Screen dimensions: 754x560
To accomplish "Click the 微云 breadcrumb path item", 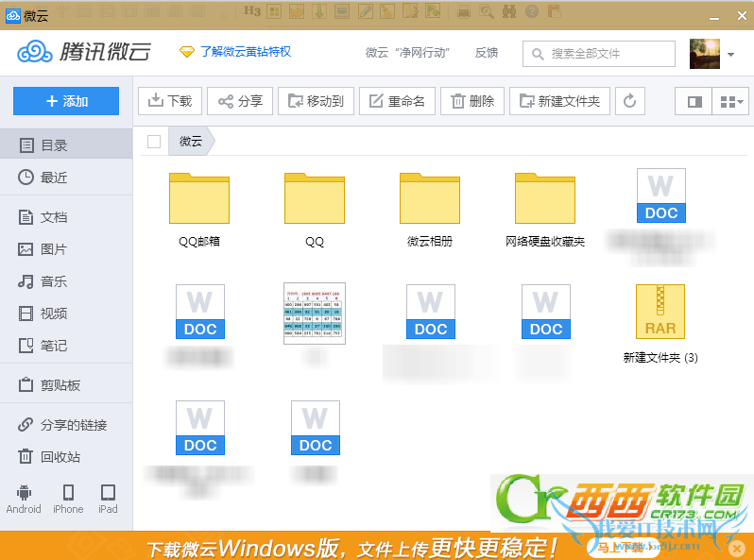I will (191, 142).
